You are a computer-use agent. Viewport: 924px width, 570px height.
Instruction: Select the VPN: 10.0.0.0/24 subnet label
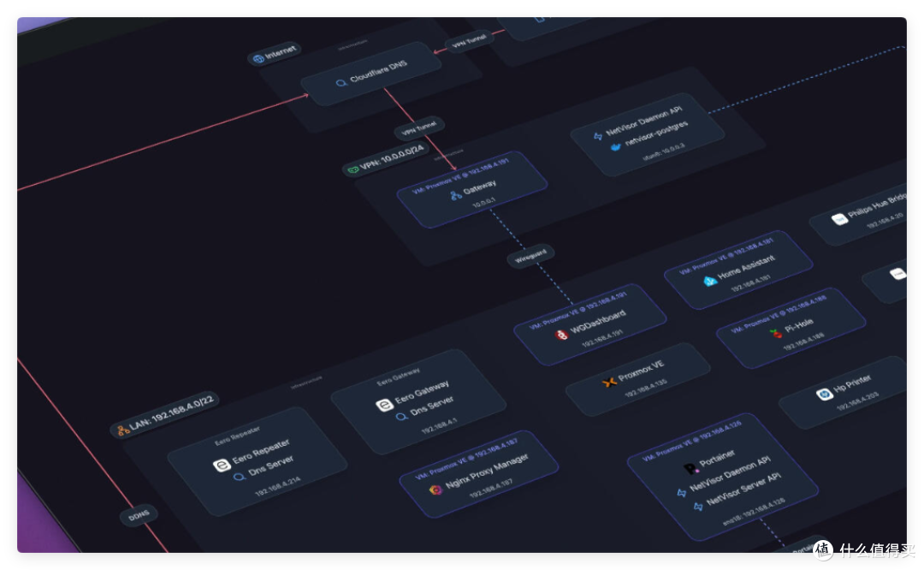point(386,158)
